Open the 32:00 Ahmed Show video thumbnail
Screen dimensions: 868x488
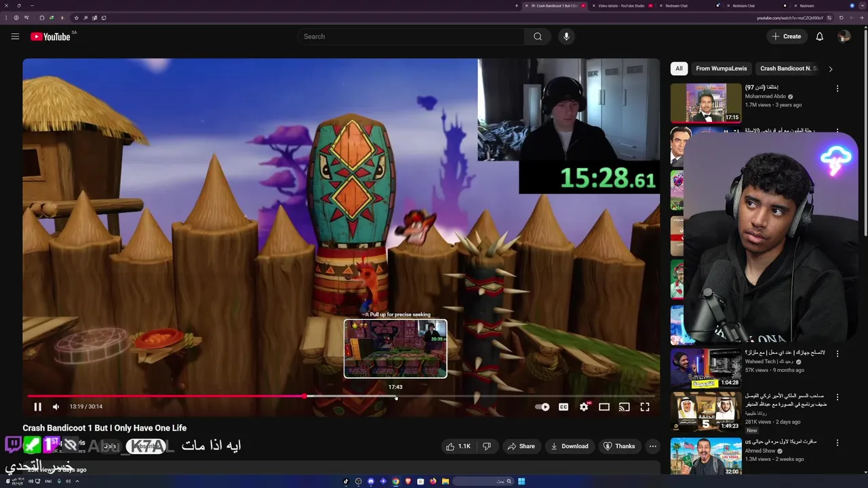click(x=706, y=457)
